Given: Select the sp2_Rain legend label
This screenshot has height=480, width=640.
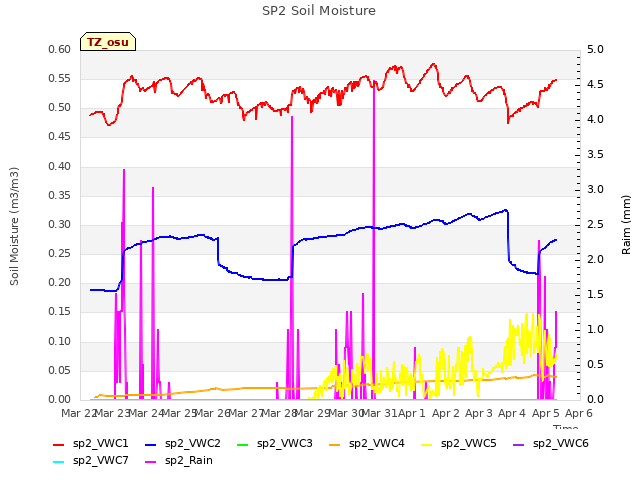Looking at the screenshot, I should pyautogui.click(x=189, y=460).
